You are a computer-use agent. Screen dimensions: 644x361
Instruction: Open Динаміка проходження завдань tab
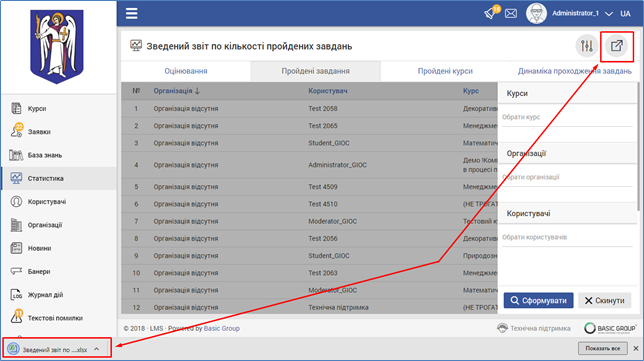pyautogui.click(x=575, y=71)
